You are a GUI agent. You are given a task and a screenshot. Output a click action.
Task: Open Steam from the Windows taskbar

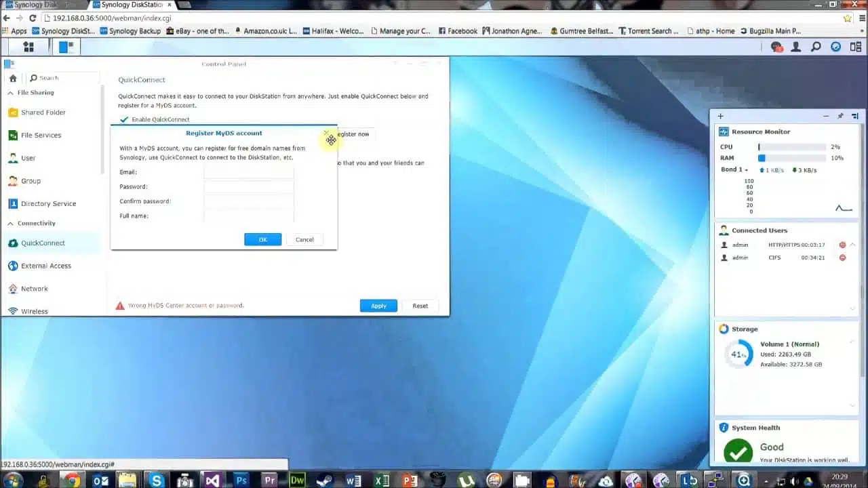point(325,481)
